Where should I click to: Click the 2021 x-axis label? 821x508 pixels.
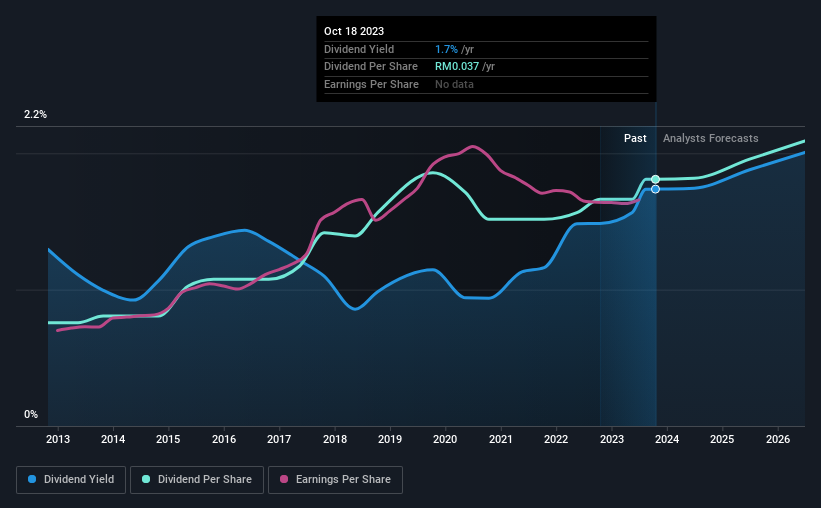pos(501,439)
